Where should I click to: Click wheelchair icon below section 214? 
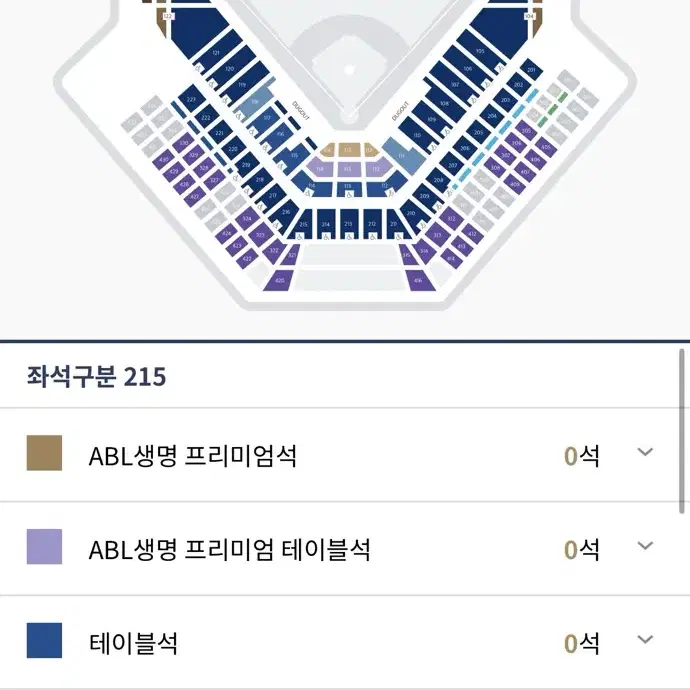(326, 237)
